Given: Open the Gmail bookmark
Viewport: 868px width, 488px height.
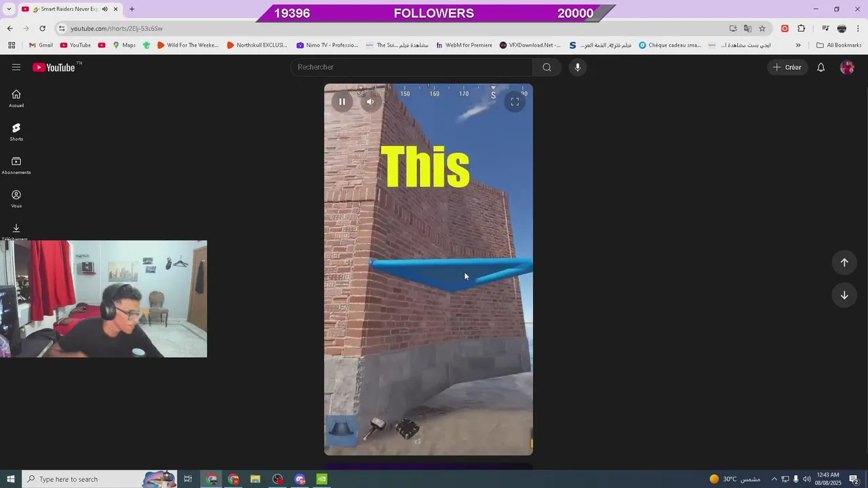Looking at the screenshot, I should pyautogui.click(x=41, y=45).
